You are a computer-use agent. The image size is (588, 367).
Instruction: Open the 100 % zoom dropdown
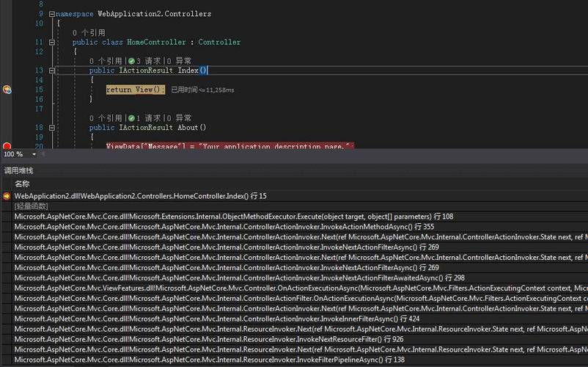34,154
